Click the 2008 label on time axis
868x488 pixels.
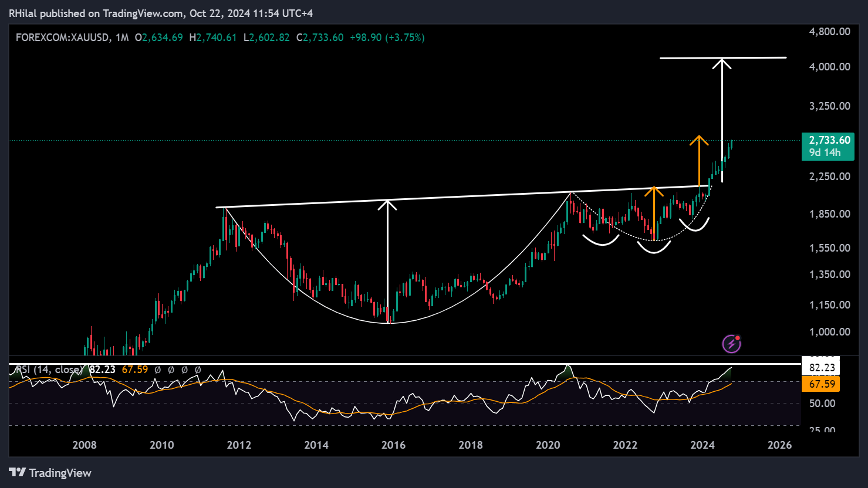point(85,445)
